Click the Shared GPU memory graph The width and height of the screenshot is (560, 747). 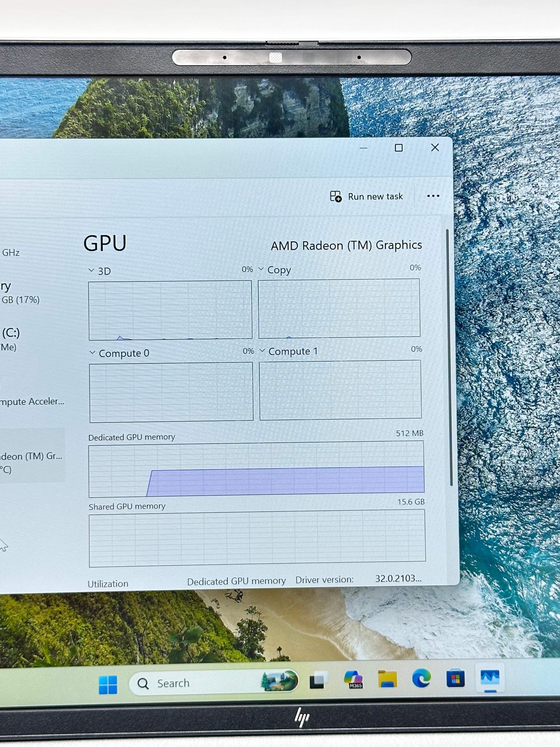click(257, 538)
